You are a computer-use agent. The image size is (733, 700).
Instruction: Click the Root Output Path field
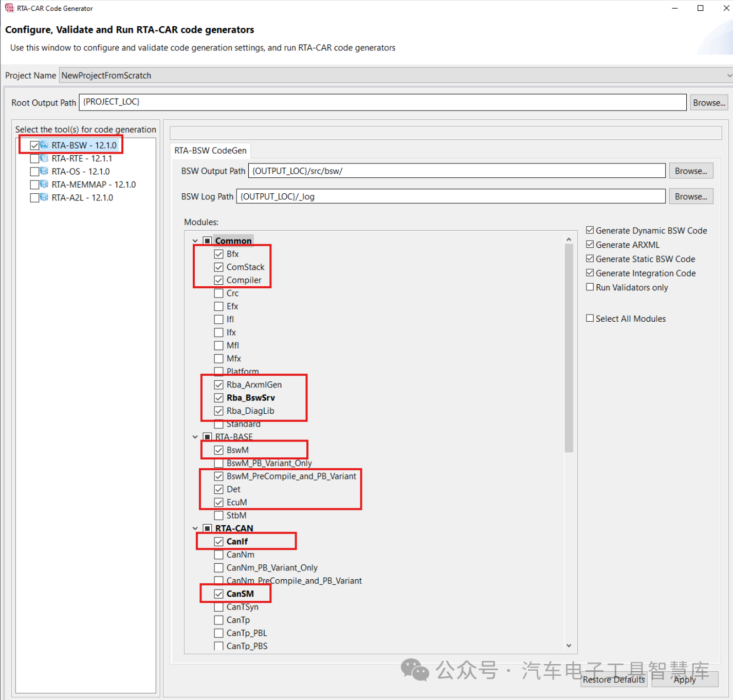(382, 102)
